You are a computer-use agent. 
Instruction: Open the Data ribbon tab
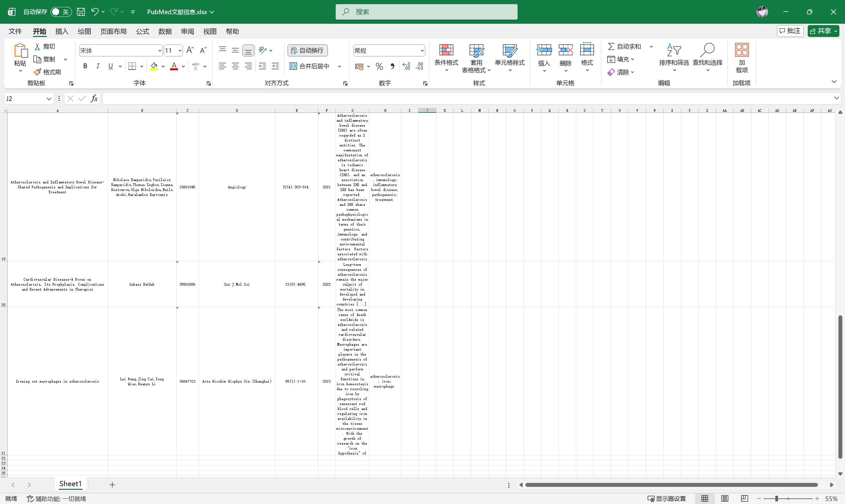(x=165, y=31)
